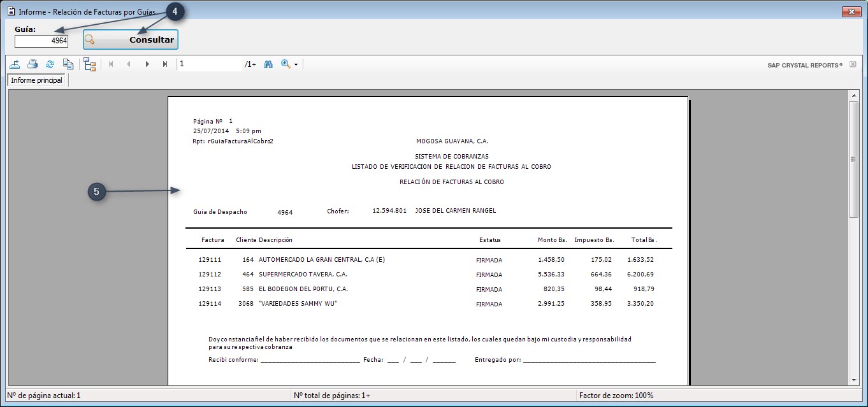Screen dimensions: 868x407
Task: Click the zoom magnifier icon
Action: (x=286, y=64)
